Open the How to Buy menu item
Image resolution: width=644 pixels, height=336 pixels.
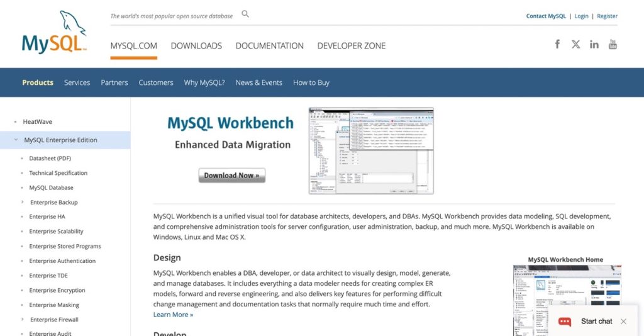[311, 82]
